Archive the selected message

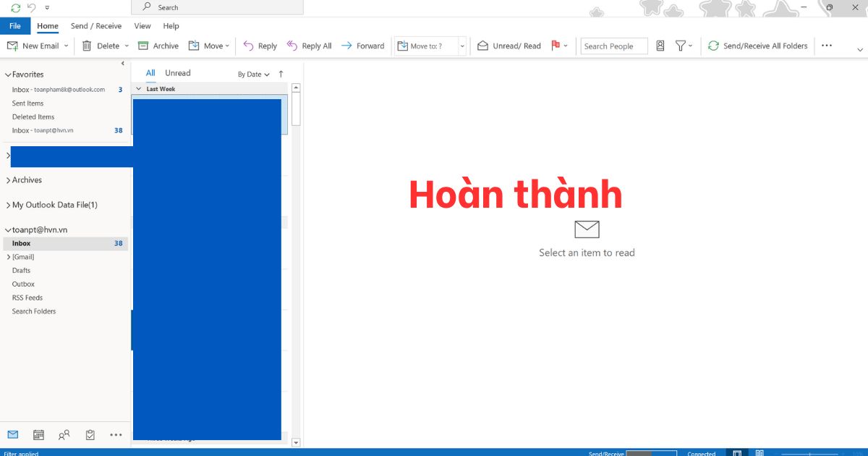tap(158, 46)
